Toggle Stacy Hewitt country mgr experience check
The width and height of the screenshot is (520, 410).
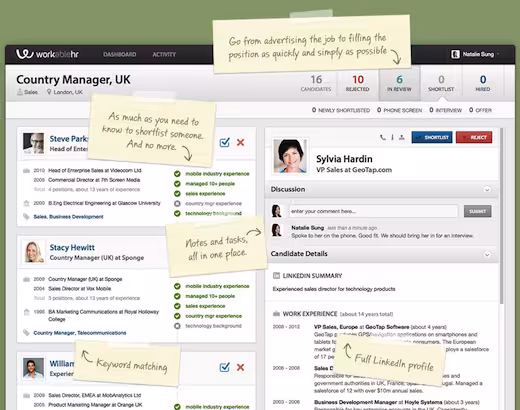[x=177, y=316]
